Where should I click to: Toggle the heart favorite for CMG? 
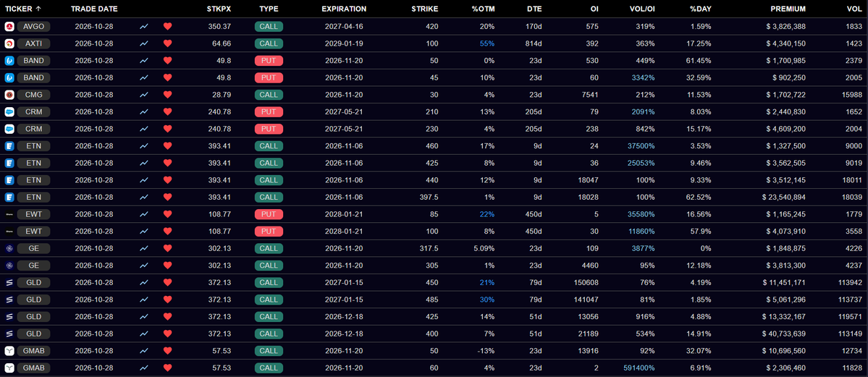coord(168,95)
